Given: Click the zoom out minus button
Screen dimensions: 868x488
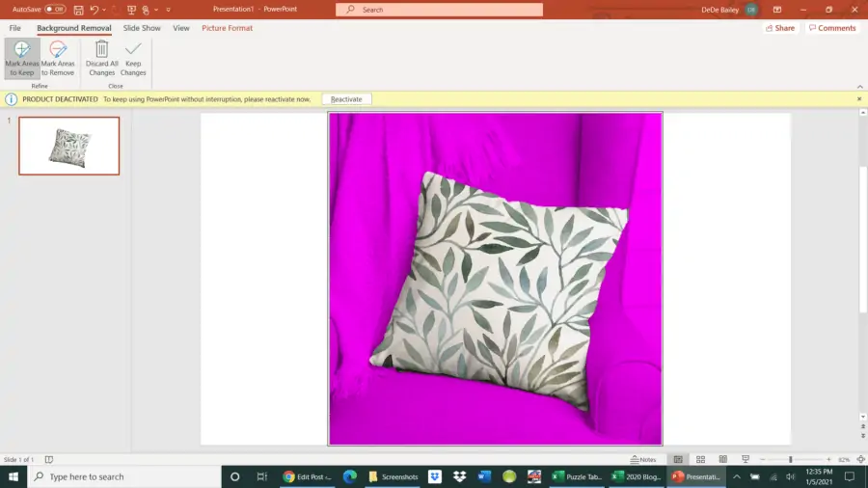Looking at the screenshot, I should 762,459.
